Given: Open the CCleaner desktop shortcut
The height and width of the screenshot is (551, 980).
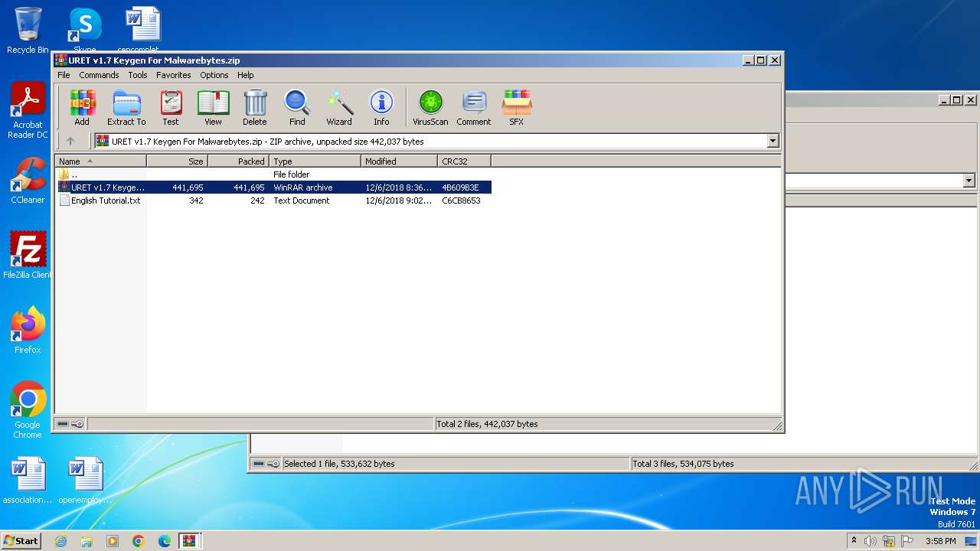Looking at the screenshot, I should [28, 181].
